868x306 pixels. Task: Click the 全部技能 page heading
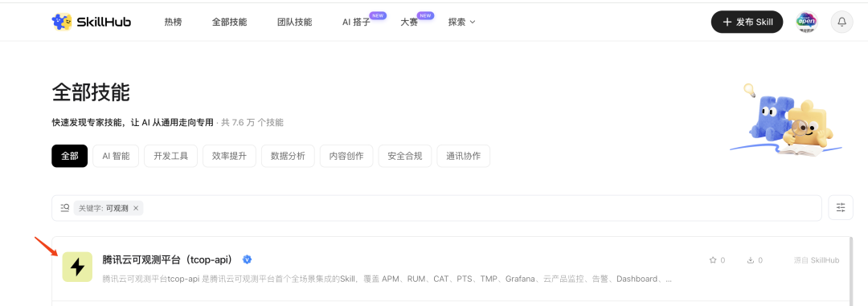pos(91,92)
